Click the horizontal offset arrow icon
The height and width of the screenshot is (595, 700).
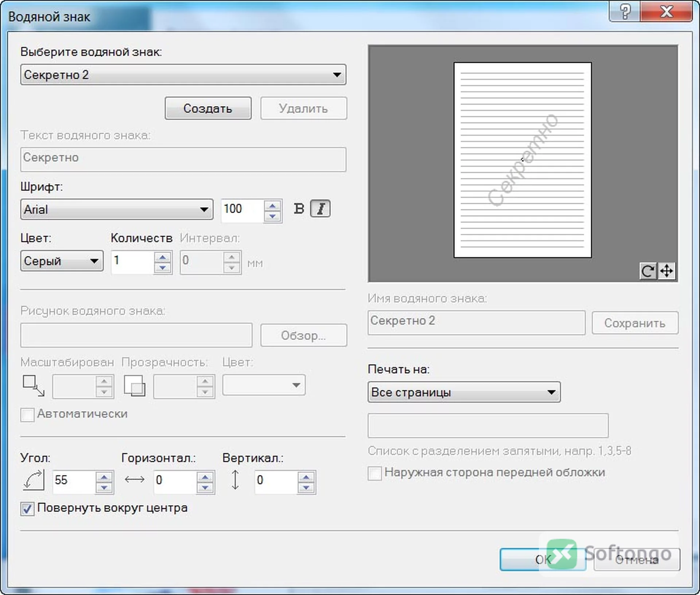[135, 480]
